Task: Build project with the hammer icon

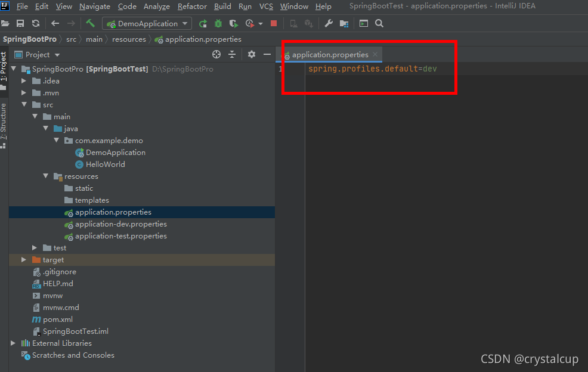Action: pos(90,23)
